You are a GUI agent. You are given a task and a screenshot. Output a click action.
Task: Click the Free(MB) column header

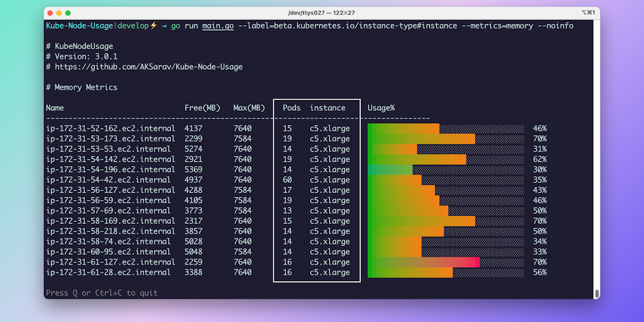(x=202, y=108)
